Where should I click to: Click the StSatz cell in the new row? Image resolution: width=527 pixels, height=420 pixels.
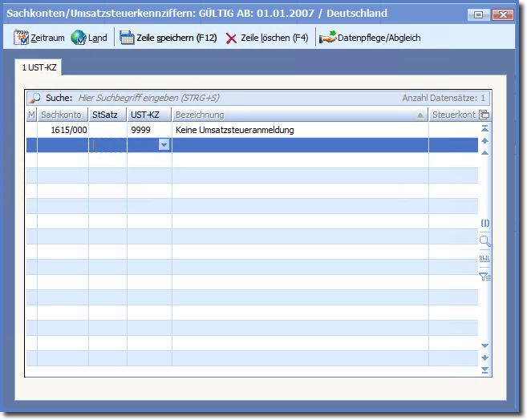107,144
